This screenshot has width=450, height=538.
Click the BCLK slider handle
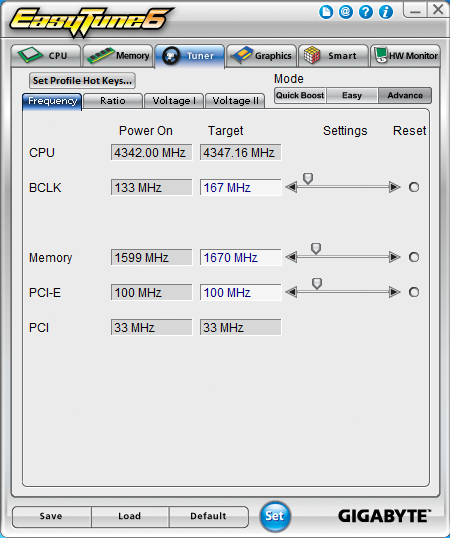[x=308, y=178]
